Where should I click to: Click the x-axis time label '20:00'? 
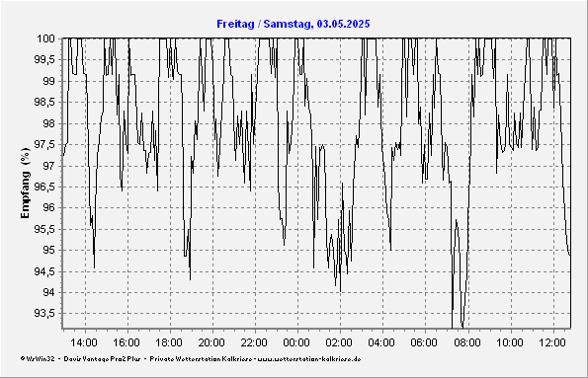pyautogui.click(x=211, y=342)
